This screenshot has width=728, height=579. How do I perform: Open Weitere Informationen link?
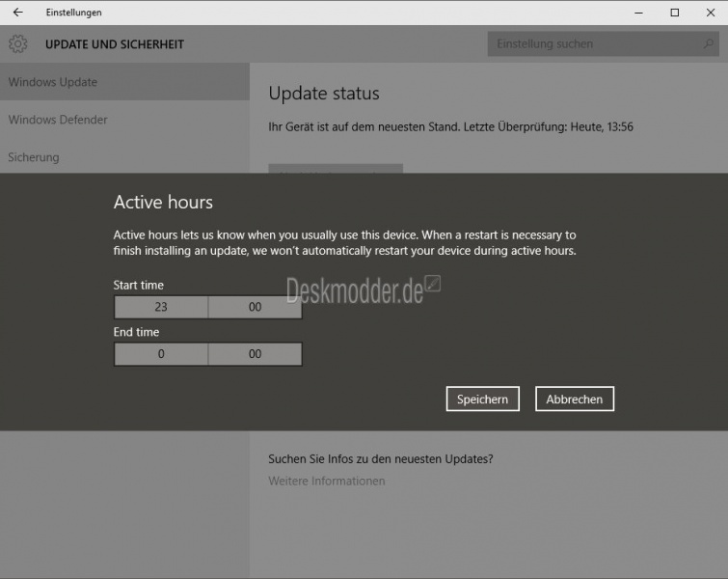[326, 481]
